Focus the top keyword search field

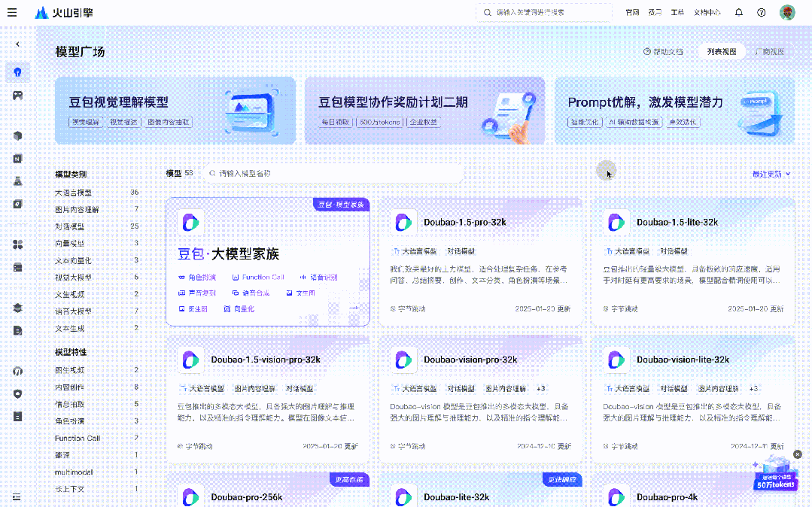544,13
